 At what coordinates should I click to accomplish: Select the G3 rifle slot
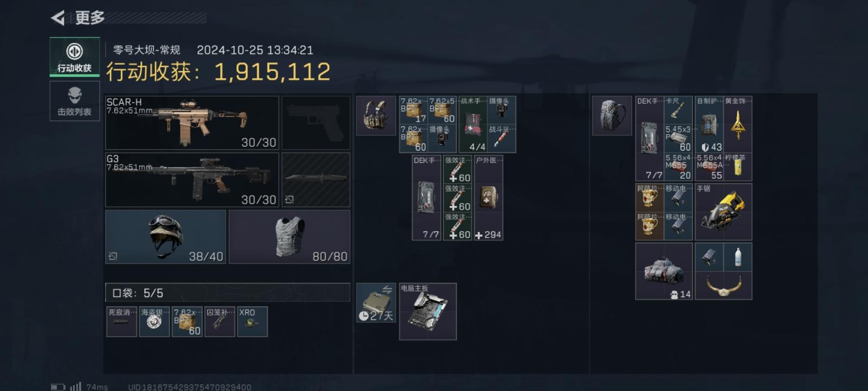(x=192, y=180)
